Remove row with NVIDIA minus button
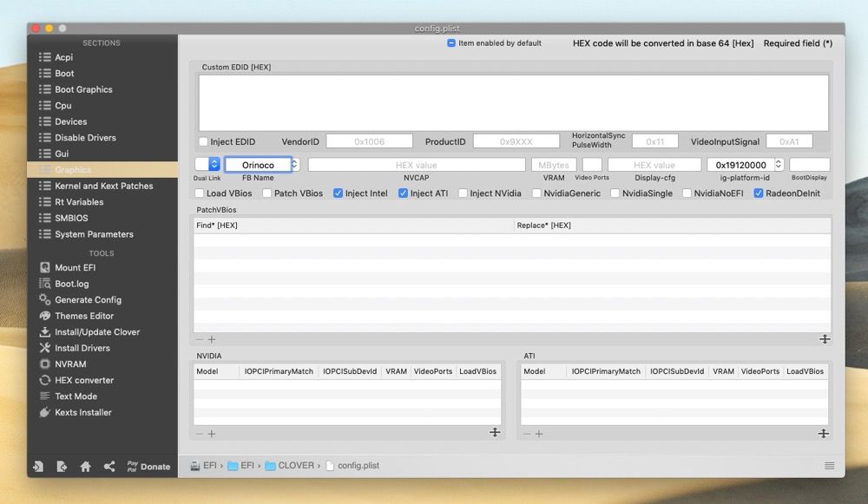The width and height of the screenshot is (868, 504). point(200,434)
